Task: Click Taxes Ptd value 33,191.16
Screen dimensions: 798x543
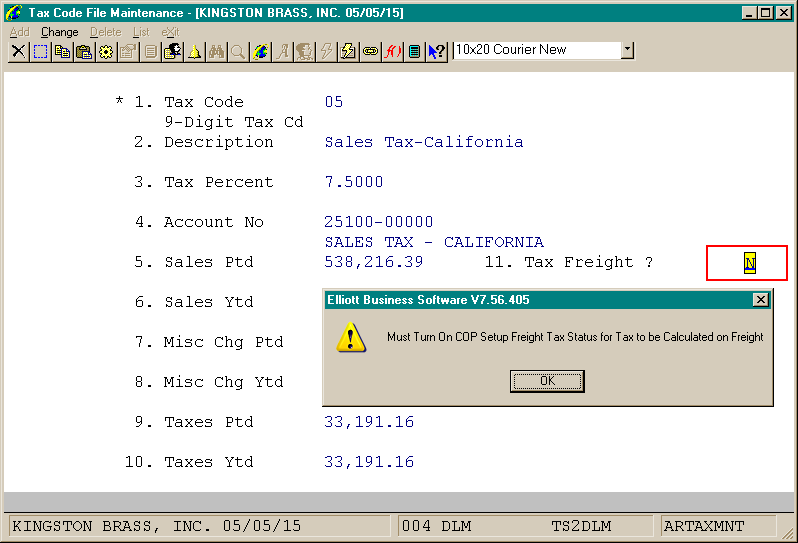Action: pyautogui.click(x=369, y=422)
